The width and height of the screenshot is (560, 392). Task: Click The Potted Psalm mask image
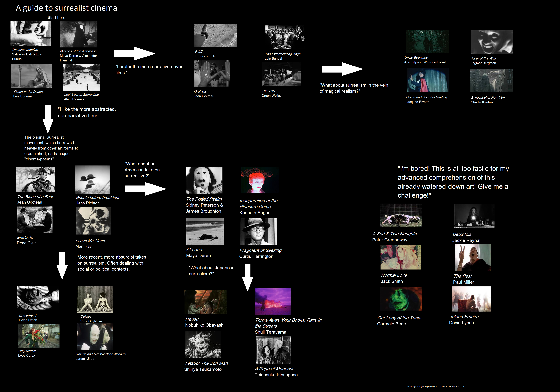point(204,180)
